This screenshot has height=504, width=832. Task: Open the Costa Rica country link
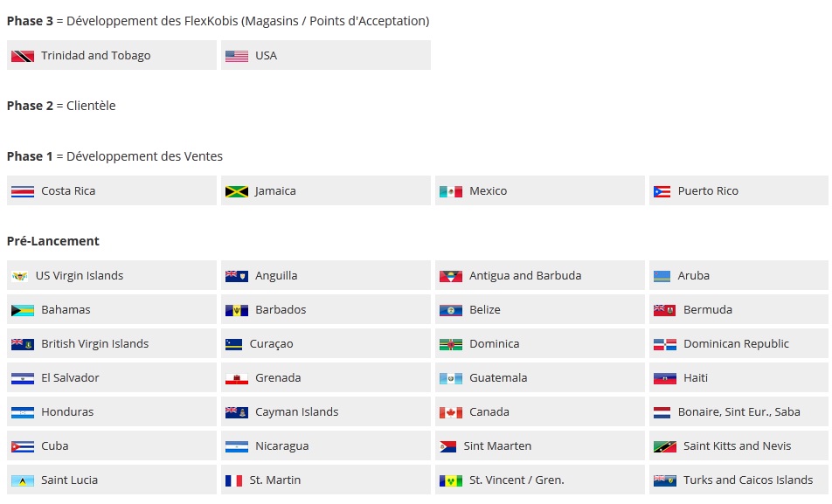(x=112, y=190)
